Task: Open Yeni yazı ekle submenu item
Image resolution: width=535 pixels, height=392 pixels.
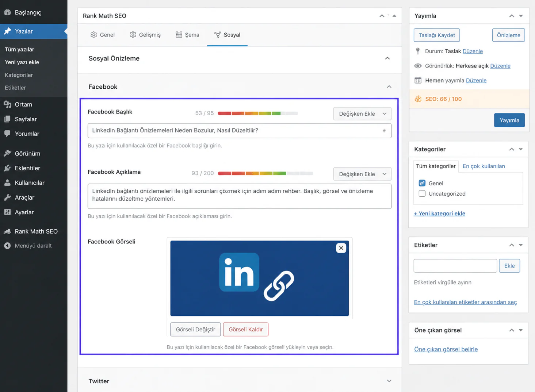Action: coord(22,62)
